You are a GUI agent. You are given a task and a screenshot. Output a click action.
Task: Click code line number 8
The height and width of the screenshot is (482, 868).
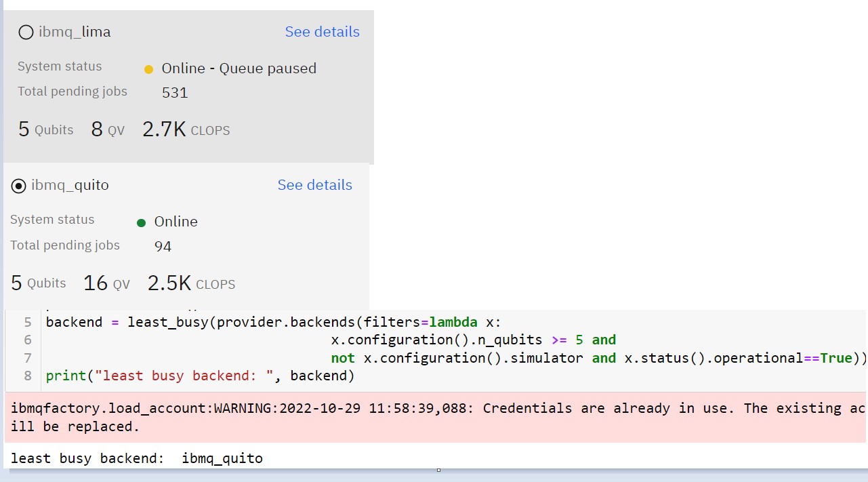[28, 375]
